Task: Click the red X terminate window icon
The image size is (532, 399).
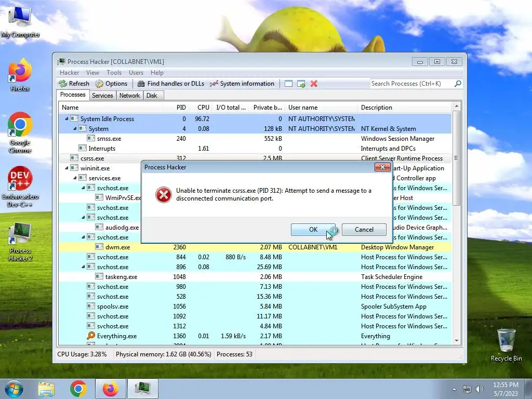Action: [314, 84]
